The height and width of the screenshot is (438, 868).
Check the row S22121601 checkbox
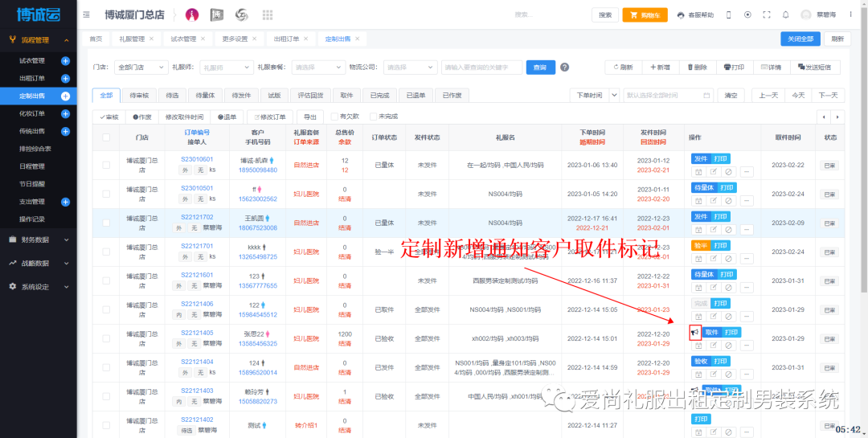pyautogui.click(x=106, y=280)
